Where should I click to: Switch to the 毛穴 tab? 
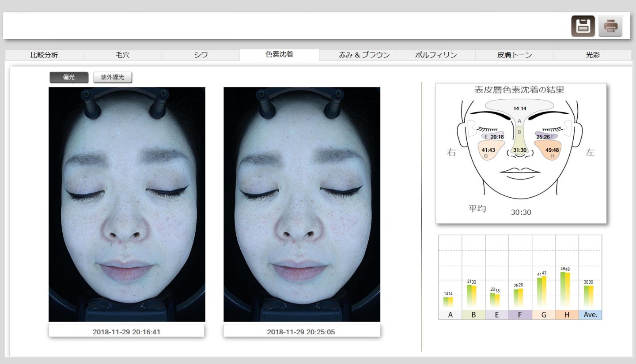click(122, 55)
